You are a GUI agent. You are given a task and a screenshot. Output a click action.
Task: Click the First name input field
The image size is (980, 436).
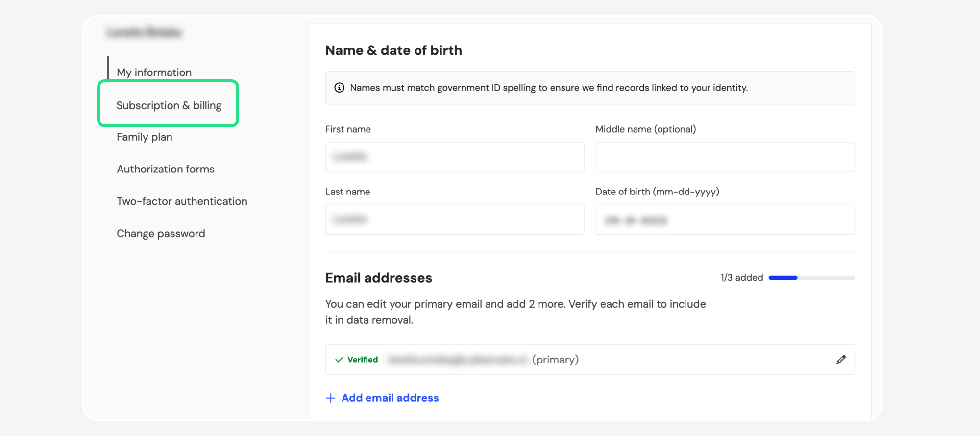click(x=455, y=157)
